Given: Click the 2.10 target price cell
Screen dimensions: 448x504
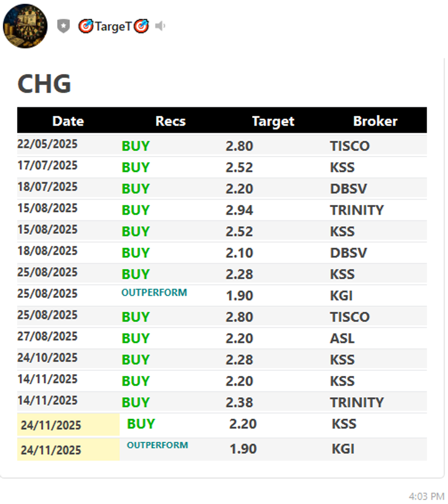Looking at the screenshot, I should tap(239, 253).
